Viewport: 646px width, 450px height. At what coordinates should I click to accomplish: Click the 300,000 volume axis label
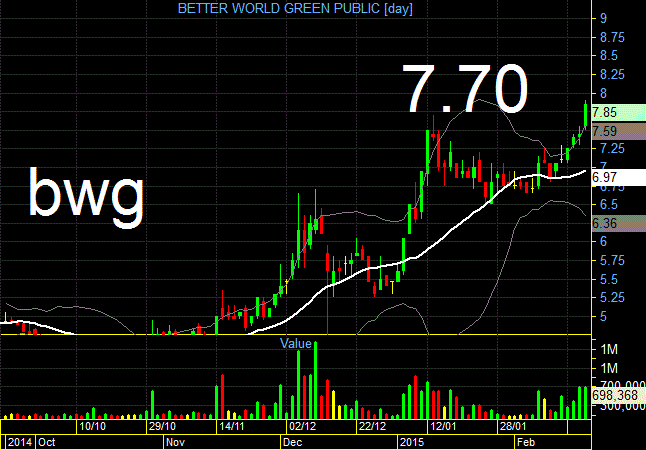623,407
